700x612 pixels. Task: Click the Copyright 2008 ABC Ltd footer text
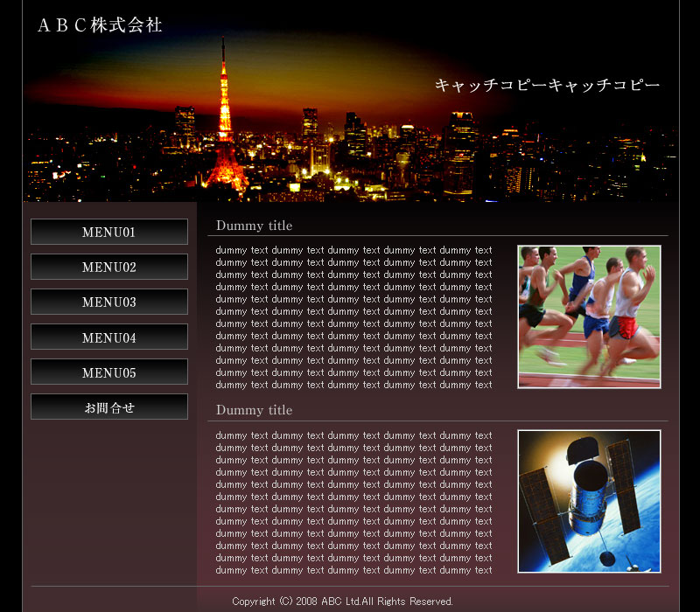[342, 602]
